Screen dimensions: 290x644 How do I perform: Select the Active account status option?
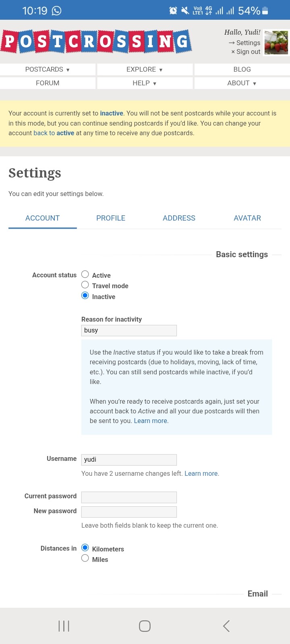[85, 275]
